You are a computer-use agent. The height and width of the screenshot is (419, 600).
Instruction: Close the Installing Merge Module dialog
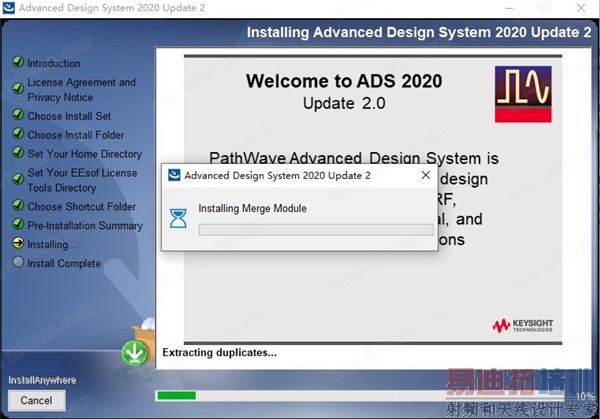coord(426,175)
